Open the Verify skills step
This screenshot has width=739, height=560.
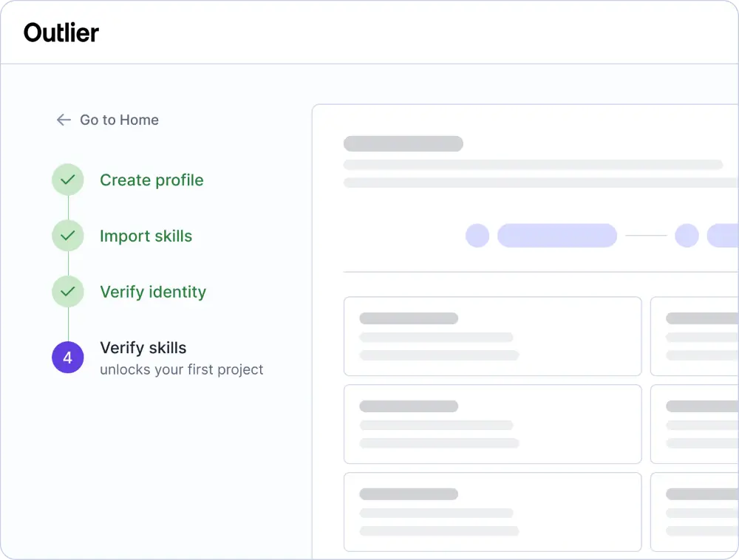pyautogui.click(x=143, y=347)
